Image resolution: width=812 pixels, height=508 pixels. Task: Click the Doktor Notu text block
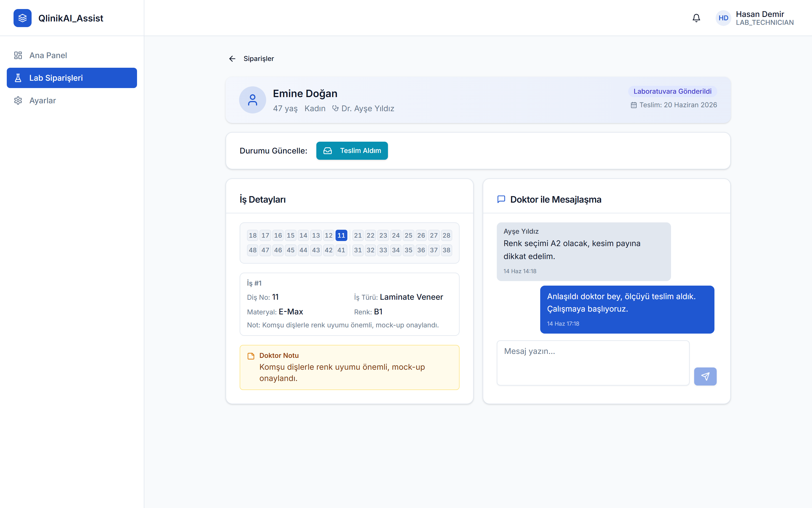[x=349, y=367]
